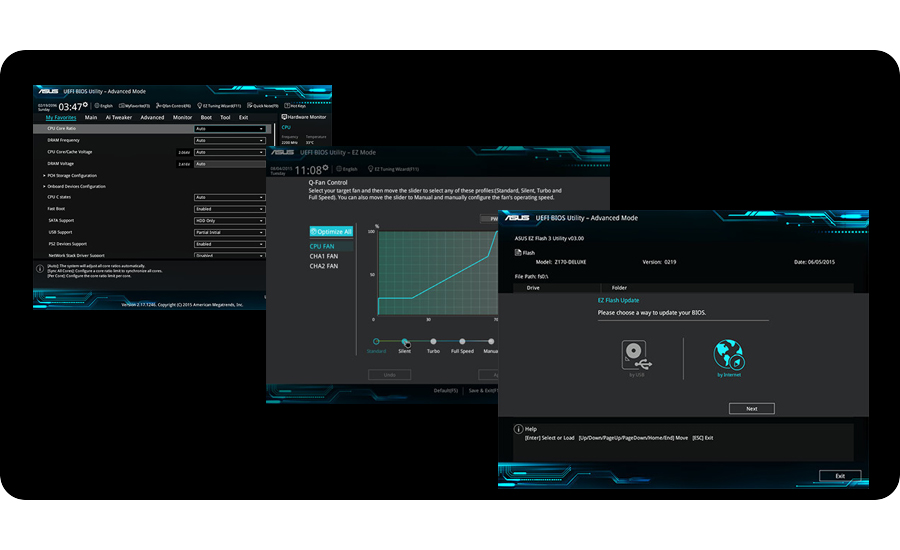Select Turbo fan profile slider point
This screenshot has width=900, height=550.
tap(433, 342)
